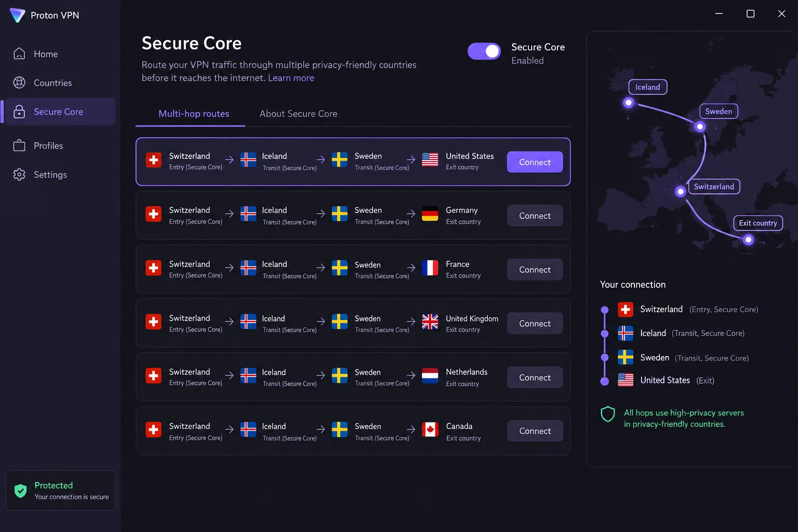Open the Settings gear icon

[x=19, y=175]
